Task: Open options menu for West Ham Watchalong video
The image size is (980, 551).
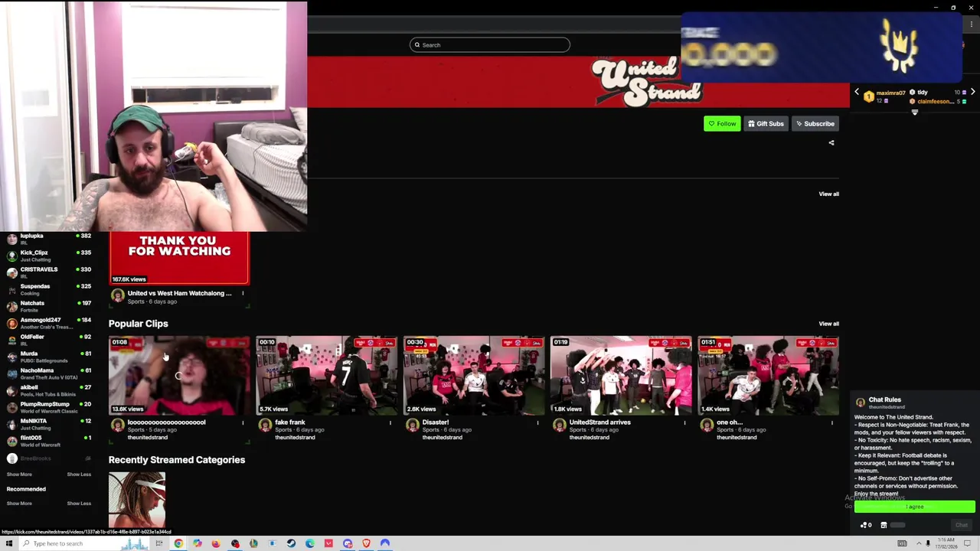Action: (243, 293)
